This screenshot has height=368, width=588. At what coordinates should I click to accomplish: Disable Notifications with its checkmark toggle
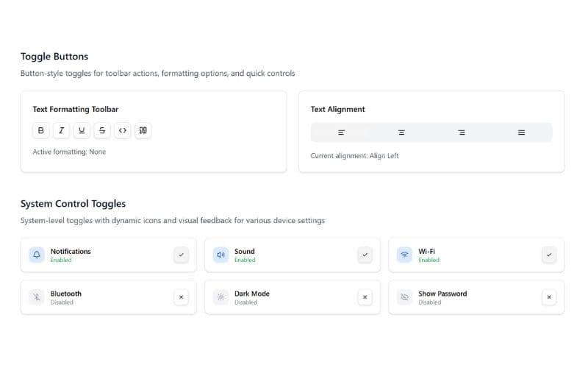point(181,255)
